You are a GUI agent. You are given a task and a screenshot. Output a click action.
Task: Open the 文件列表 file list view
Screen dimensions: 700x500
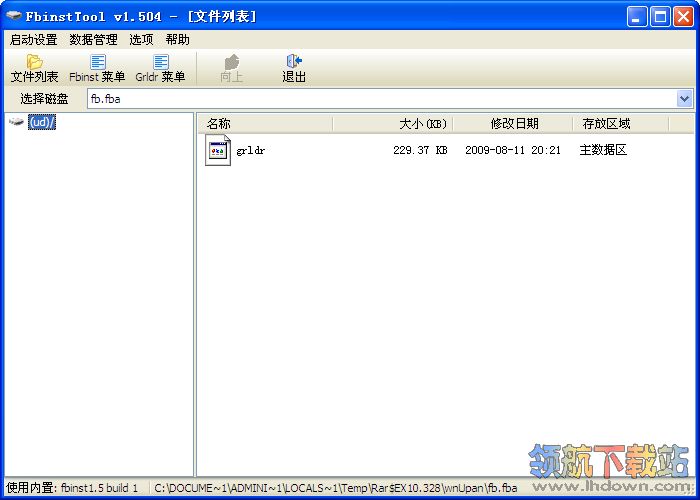34,69
